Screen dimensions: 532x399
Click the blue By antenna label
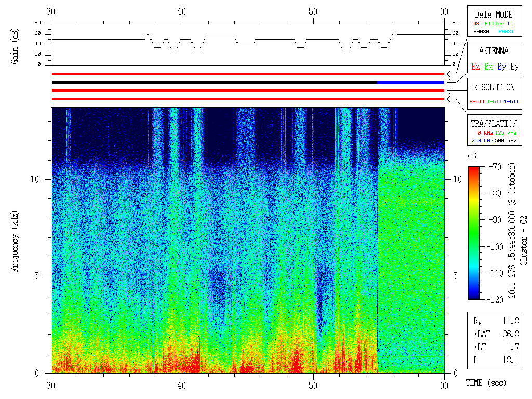click(501, 66)
